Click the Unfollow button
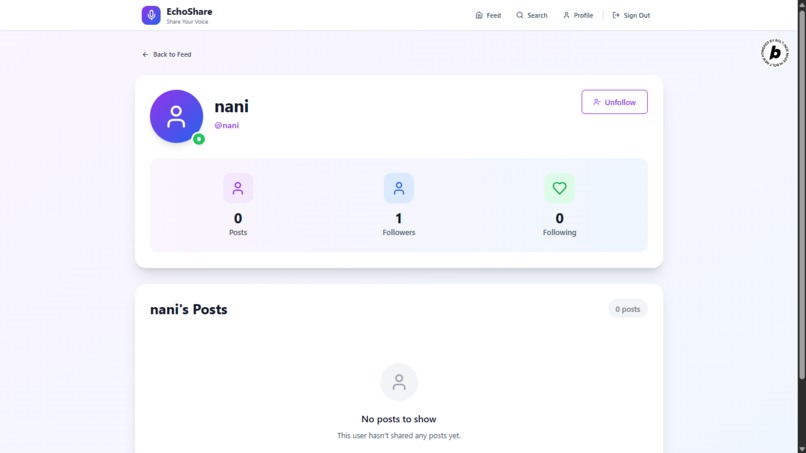806x453 pixels. (x=614, y=102)
